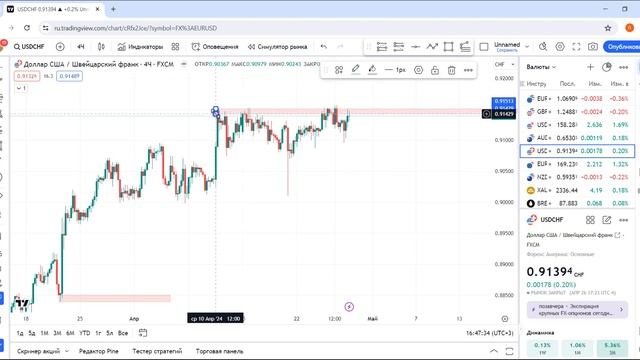Open the chart layout selector square

[484, 47]
